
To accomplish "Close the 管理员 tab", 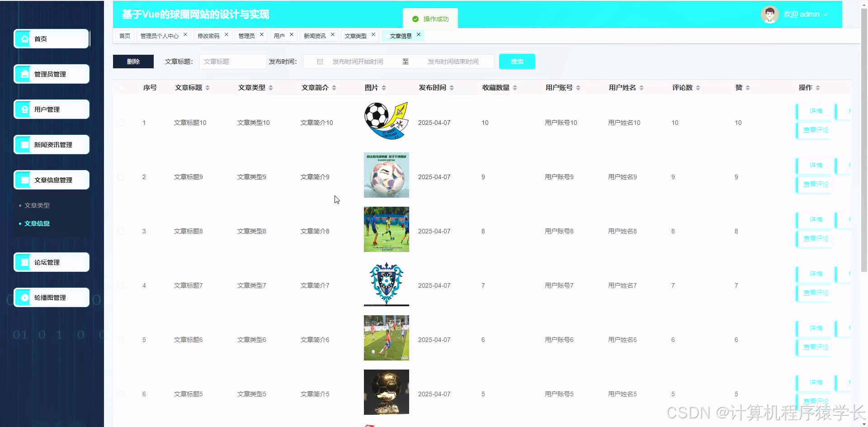I will (x=262, y=34).
